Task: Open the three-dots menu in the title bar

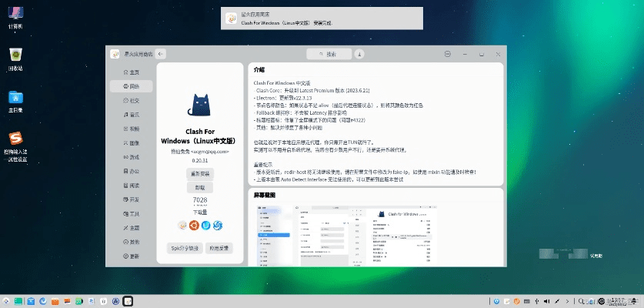Action: pos(448,54)
